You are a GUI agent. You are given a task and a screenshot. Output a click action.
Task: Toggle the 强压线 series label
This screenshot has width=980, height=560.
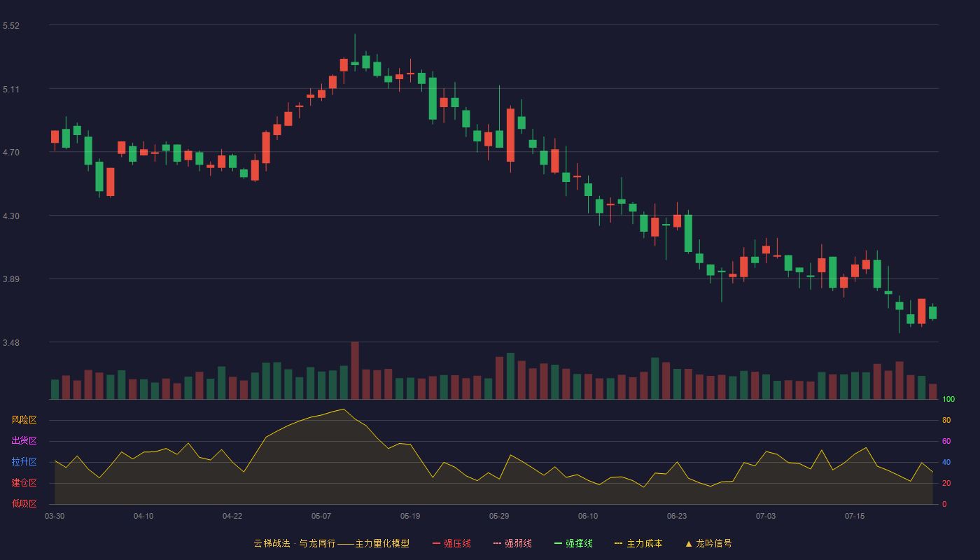pos(457,543)
